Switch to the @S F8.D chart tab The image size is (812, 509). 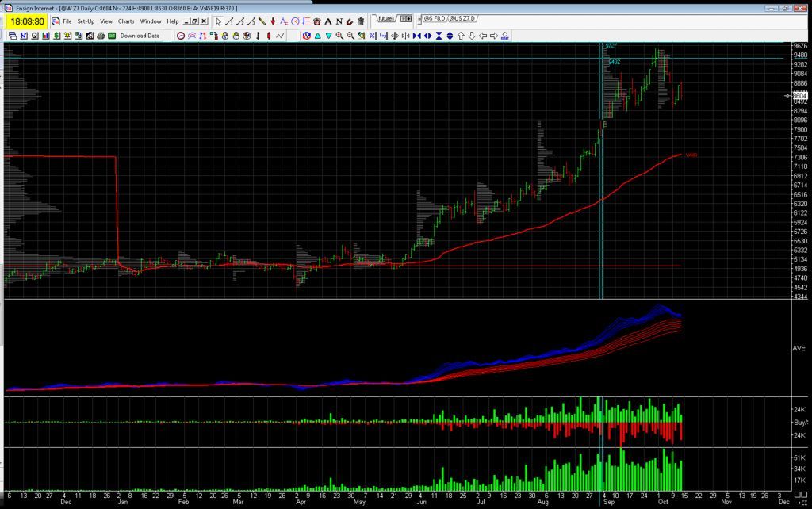click(x=435, y=19)
